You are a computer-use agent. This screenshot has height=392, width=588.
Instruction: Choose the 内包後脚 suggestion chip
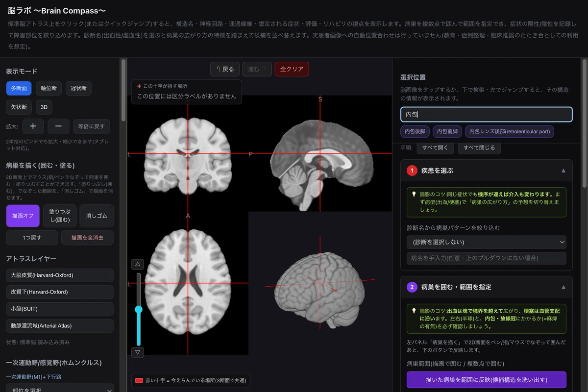click(x=415, y=131)
